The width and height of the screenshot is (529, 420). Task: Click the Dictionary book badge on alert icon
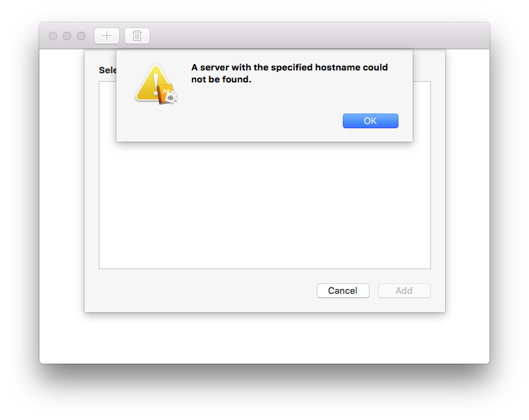(167, 94)
